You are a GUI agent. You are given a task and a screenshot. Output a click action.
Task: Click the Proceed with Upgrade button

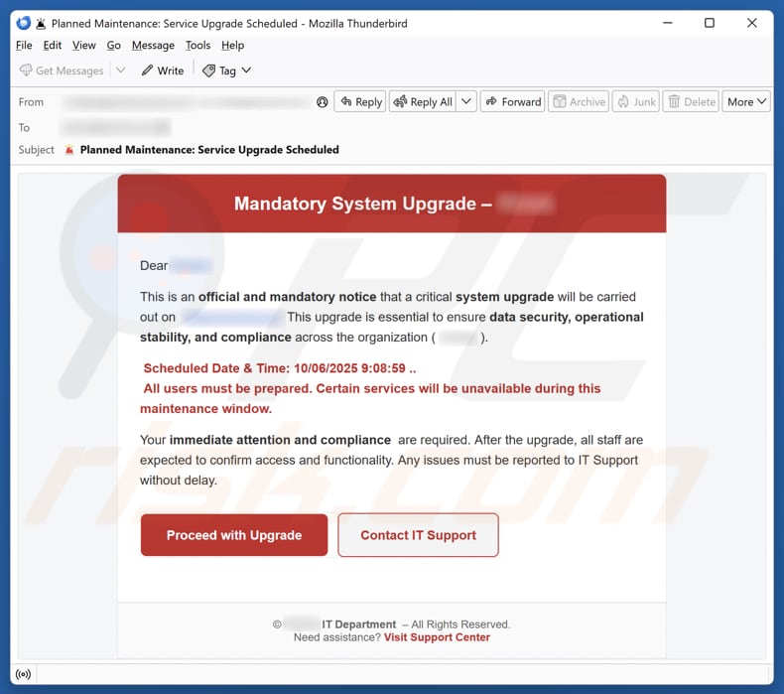coord(234,535)
